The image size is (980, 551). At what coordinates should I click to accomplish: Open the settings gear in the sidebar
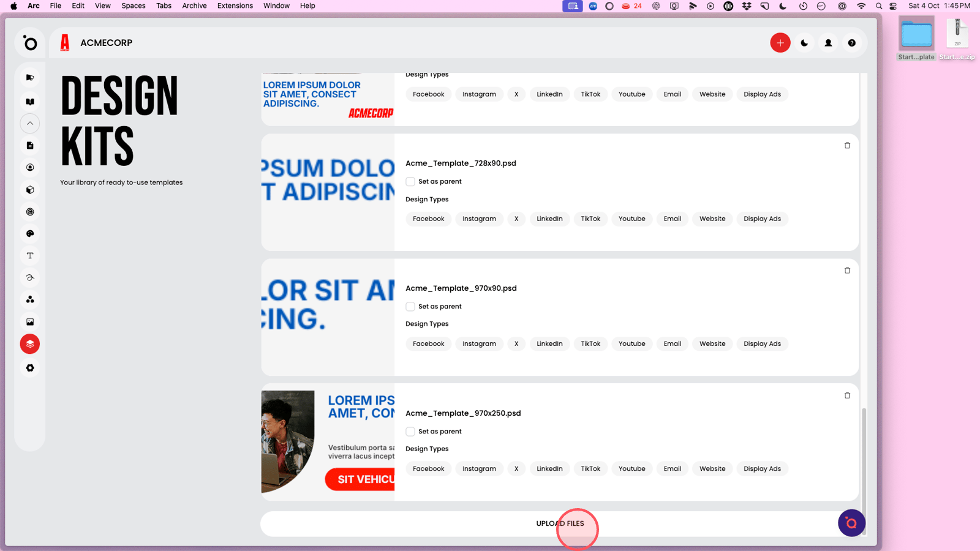pyautogui.click(x=30, y=368)
